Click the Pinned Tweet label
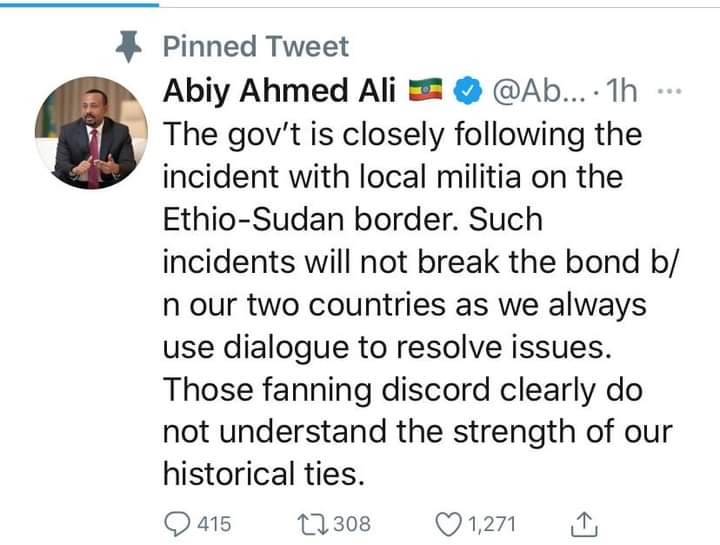 click(x=256, y=46)
